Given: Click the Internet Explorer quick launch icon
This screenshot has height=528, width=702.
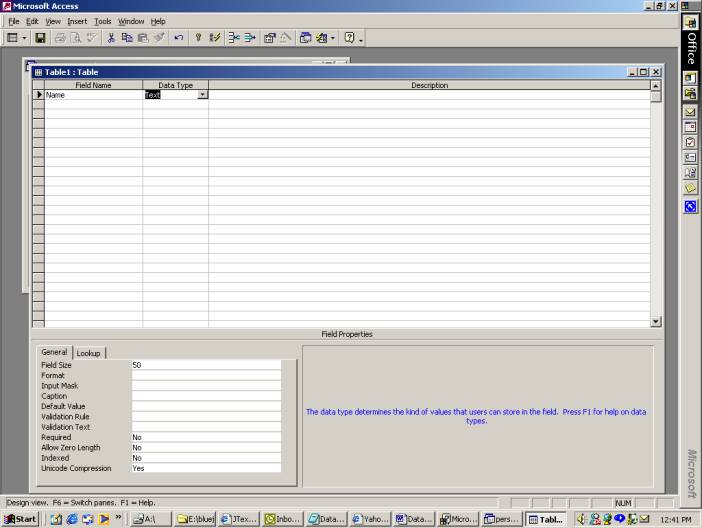Looking at the screenshot, I should 72,519.
